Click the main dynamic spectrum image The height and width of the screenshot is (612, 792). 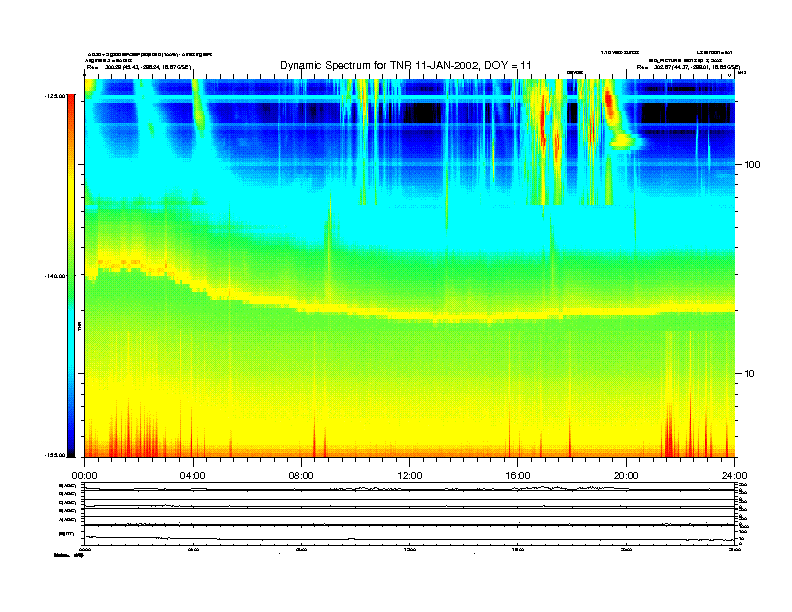tap(410, 268)
